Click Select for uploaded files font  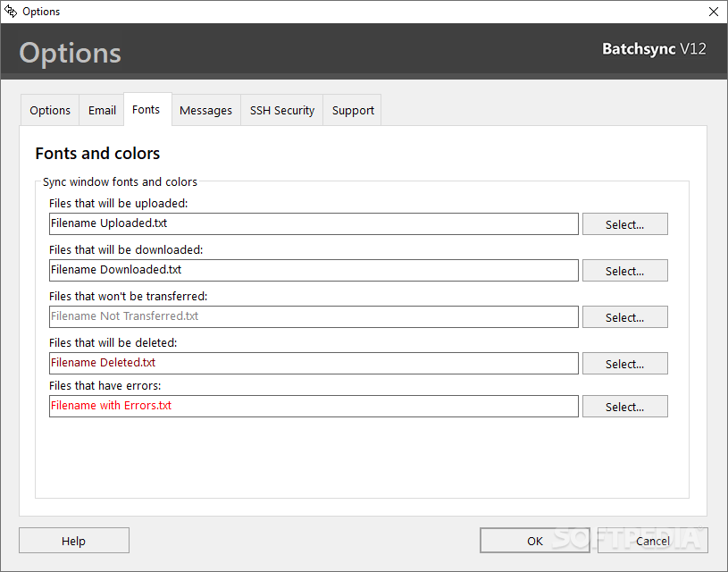(625, 224)
